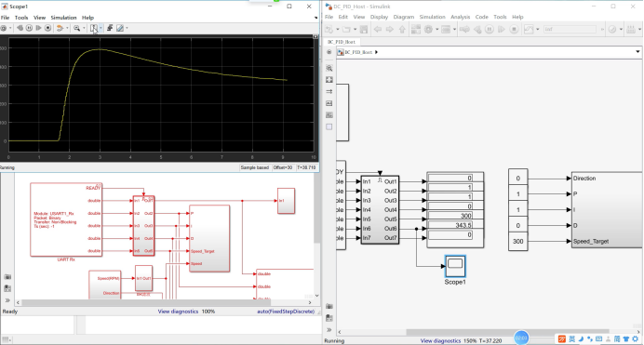The image size is (644, 345).
Task: Click Zoom icon in Simulink canvas palette
Action: point(329,68)
